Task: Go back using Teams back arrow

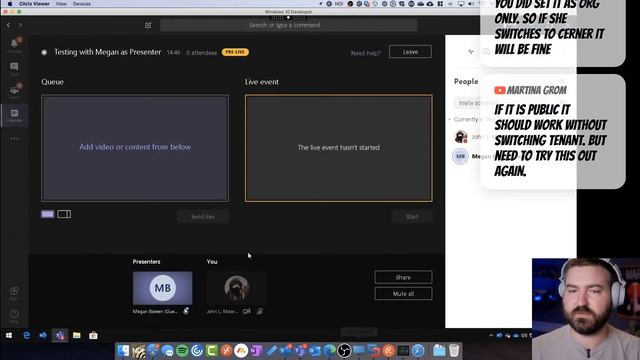Action: point(8,25)
